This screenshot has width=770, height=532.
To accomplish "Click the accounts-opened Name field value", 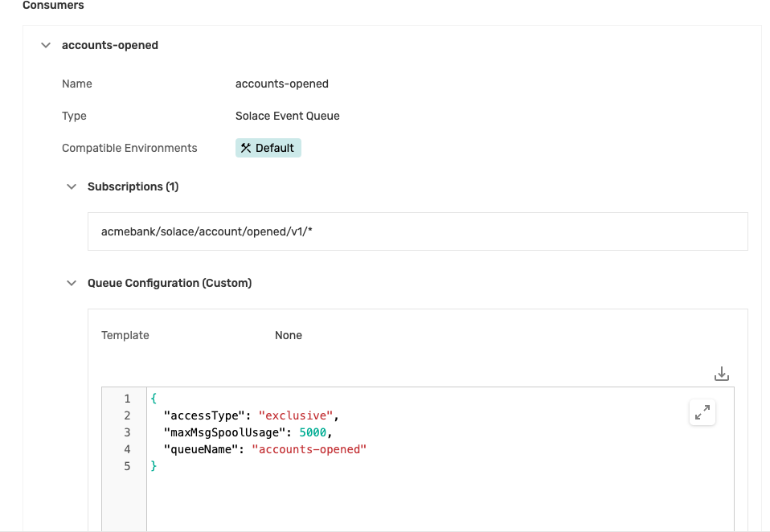I will coord(281,84).
